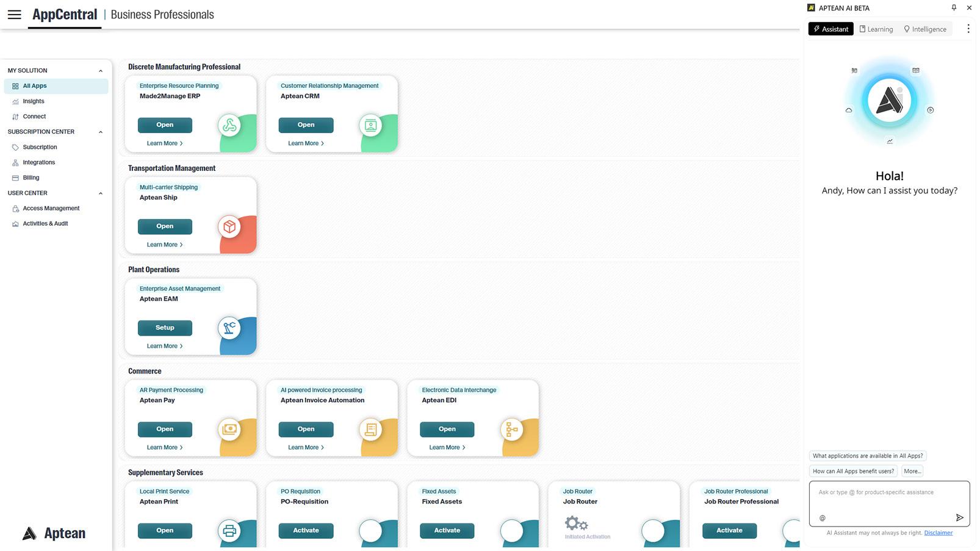
Task: Click the Aptean logo in sidebar footer
Action: 54,533
